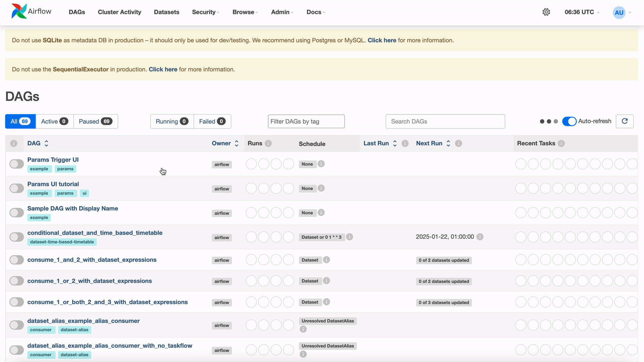Open the consume_1_and_2_with_dataset_expressions DAG
Screen dimensions: 644x362
(x=92, y=260)
